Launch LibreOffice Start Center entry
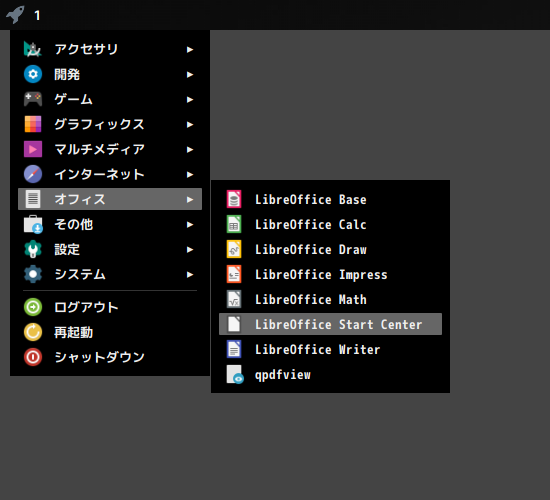Image resolution: width=550 pixels, height=500 pixels. point(330,324)
